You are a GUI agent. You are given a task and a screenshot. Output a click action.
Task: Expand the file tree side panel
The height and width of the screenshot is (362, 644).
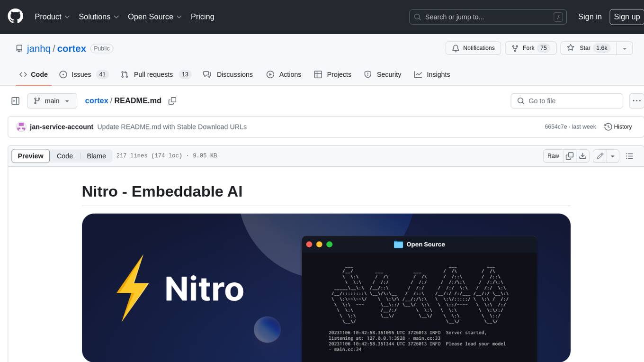point(15,101)
